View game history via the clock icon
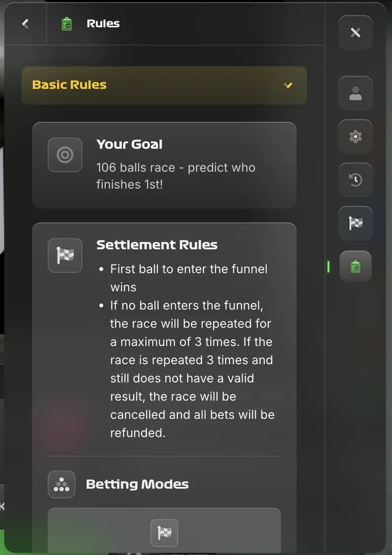The image size is (392, 555). pyautogui.click(x=355, y=180)
